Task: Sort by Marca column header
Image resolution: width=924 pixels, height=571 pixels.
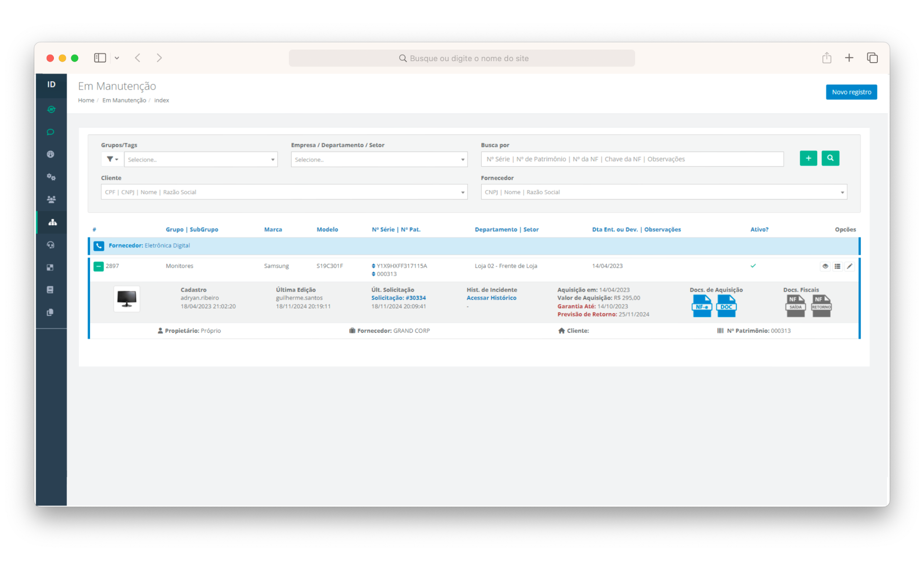Action: [x=273, y=230]
